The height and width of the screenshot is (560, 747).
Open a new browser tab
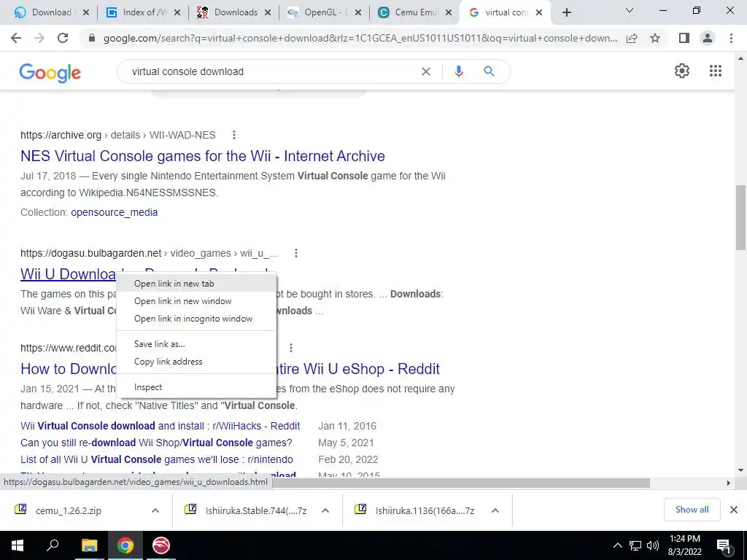[566, 12]
